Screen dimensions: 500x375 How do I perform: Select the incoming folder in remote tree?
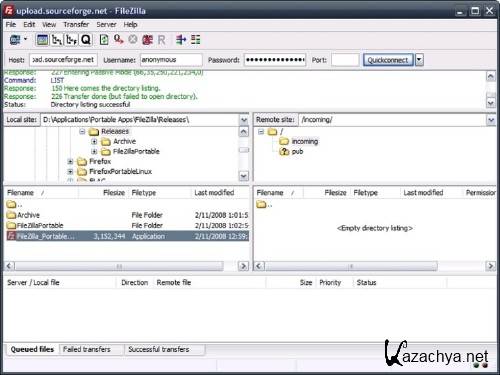coord(305,142)
